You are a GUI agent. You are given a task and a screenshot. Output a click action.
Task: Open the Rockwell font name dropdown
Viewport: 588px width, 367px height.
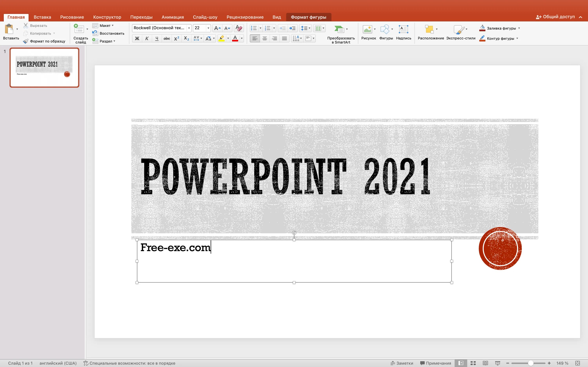pos(189,28)
